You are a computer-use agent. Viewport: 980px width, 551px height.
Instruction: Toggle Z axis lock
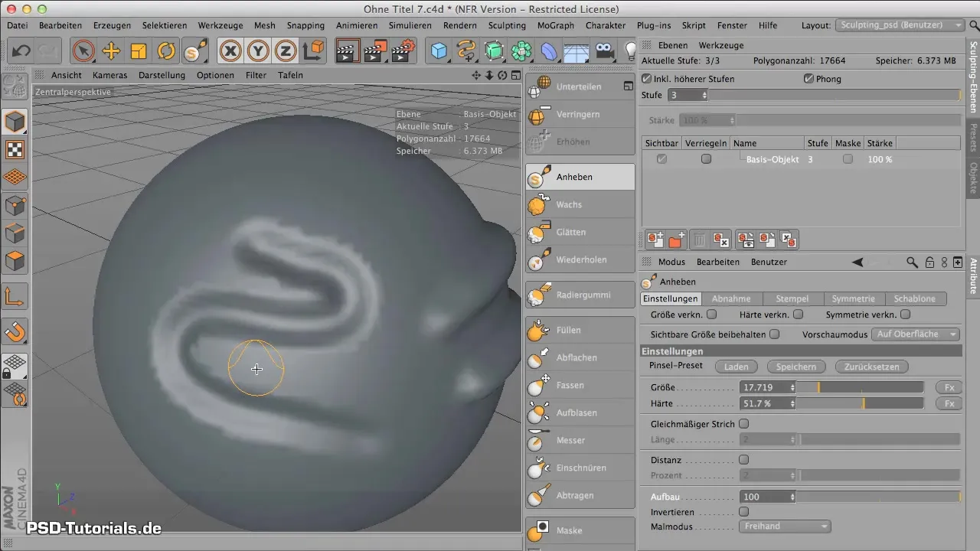286,51
